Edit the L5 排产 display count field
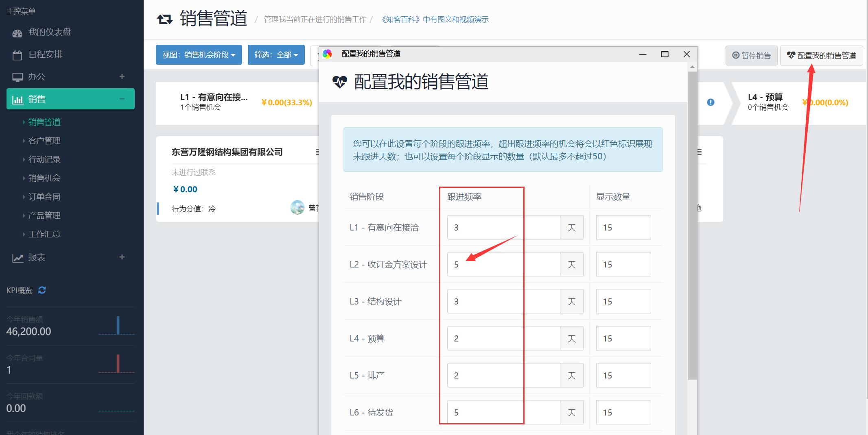The image size is (868, 435). [623, 375]
